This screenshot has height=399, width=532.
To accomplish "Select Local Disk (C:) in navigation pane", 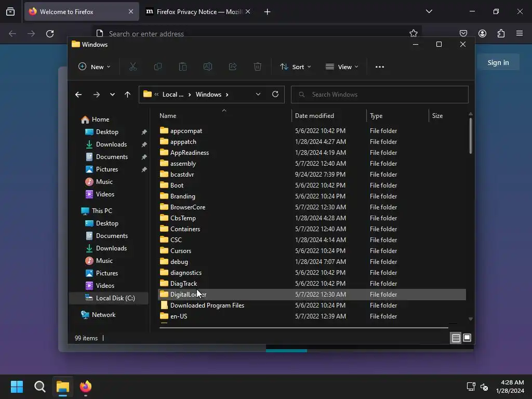I will tap(109, 298).
